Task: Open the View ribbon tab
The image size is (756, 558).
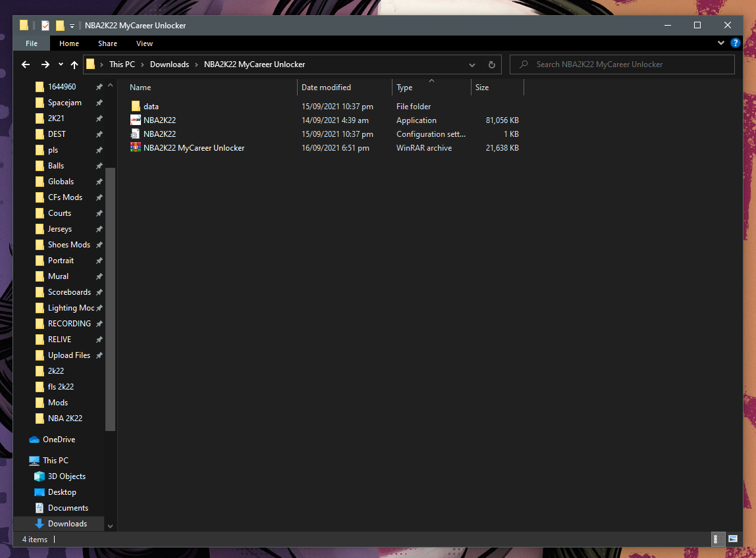Action: pyautogui.click(x=144, y=43)
